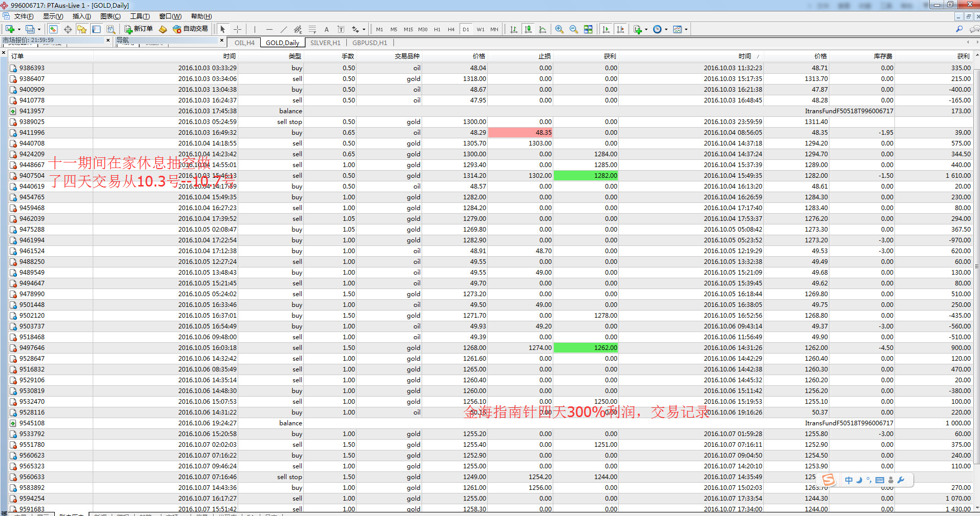Expand the periodicity clock dropdown arrow
The height and width of the screenshot is (516, 980).
coord(666,29)
